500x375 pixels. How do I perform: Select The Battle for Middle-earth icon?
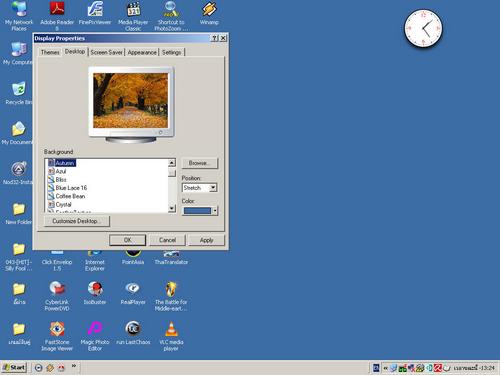pyautogui.click(x=171, y=296)
